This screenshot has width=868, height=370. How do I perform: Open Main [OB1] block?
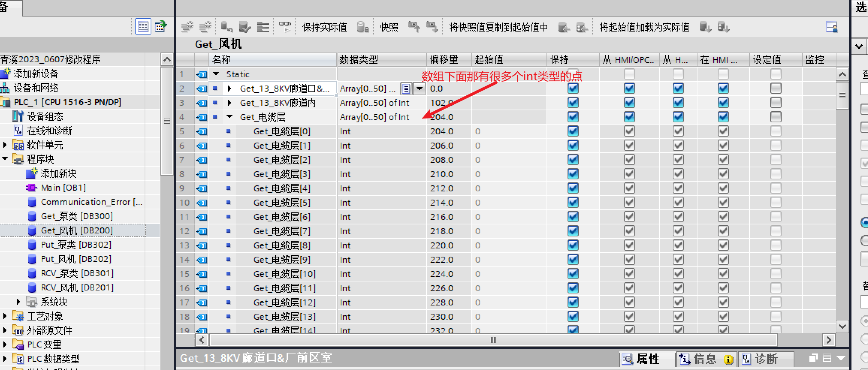pyautogui.click(x=63, y=188)
